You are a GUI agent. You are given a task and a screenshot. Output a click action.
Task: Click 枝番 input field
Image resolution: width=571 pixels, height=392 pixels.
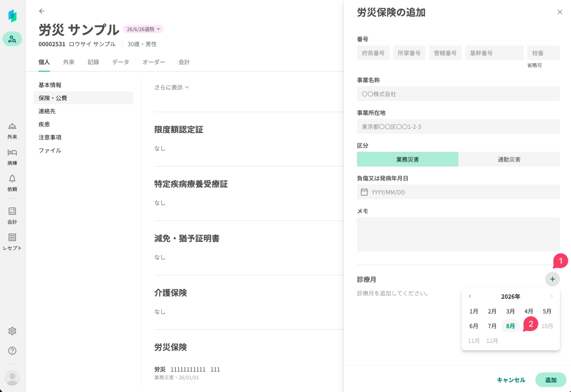pyautogui.click(x=544, y=53)
